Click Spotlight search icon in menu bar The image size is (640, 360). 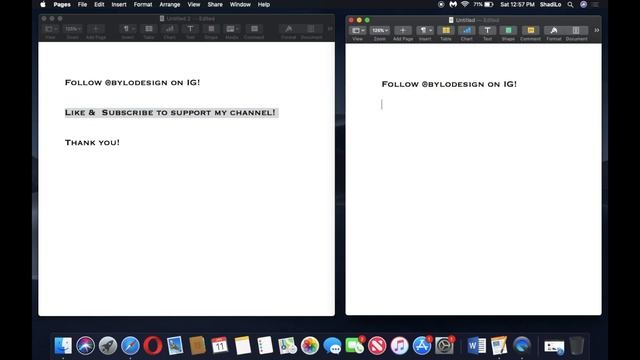570,4
